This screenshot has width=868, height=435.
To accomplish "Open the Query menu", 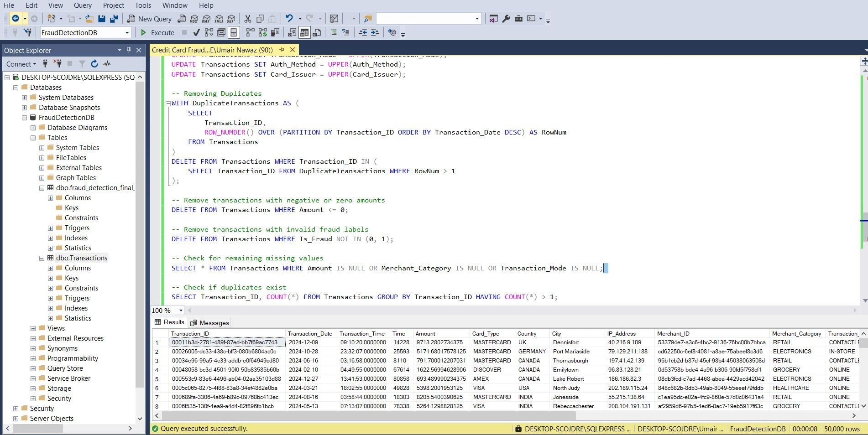I will point(83,5).
